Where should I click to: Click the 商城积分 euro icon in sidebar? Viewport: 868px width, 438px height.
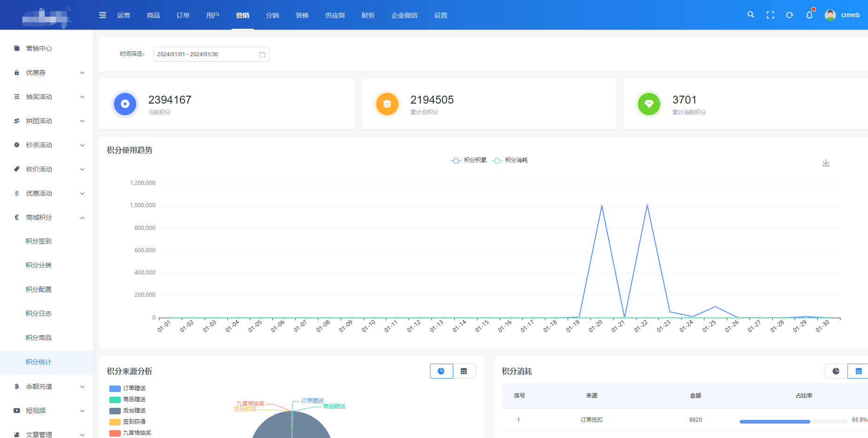(x=17, y=217)
